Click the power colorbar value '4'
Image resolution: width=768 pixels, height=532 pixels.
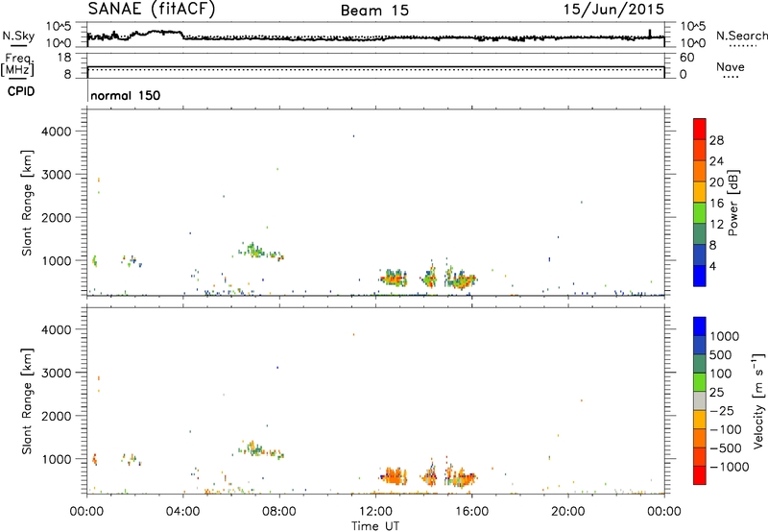click(713, 267)
